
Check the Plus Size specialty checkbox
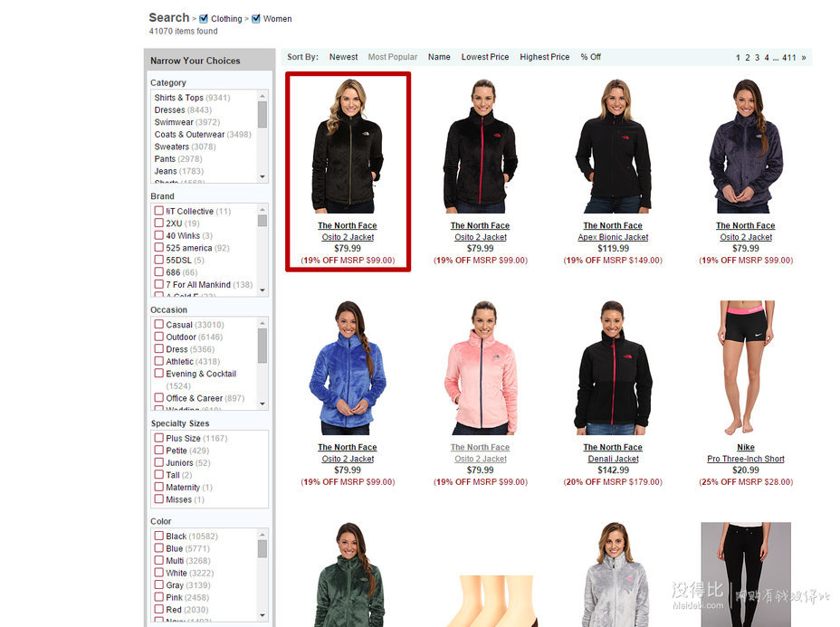tap(159, 438)
